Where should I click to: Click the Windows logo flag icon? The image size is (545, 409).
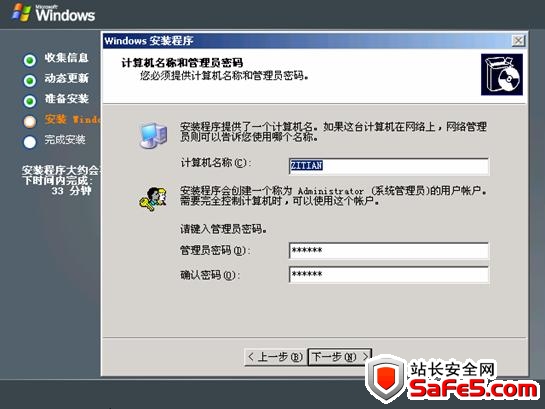coord(21,12)
